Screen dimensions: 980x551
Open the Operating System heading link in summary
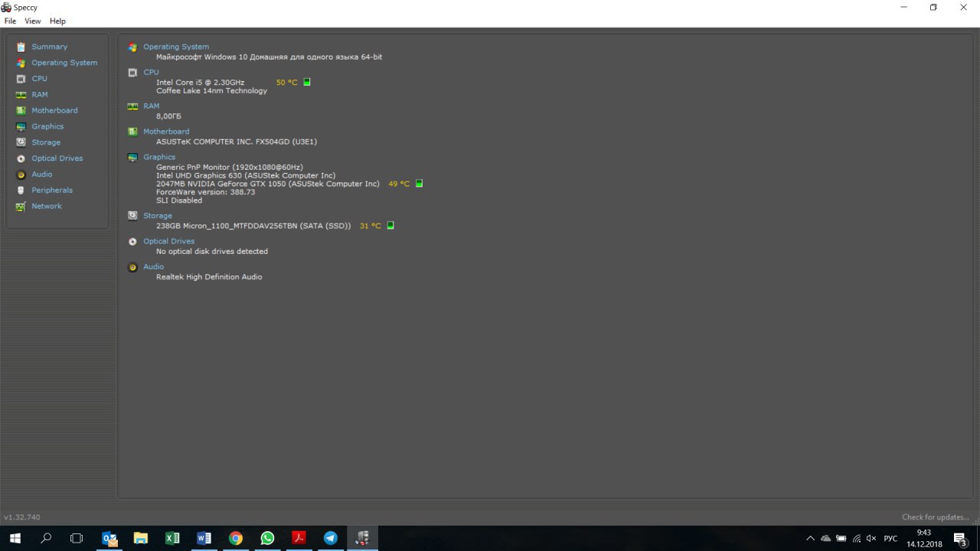click(x=176, y=47)
